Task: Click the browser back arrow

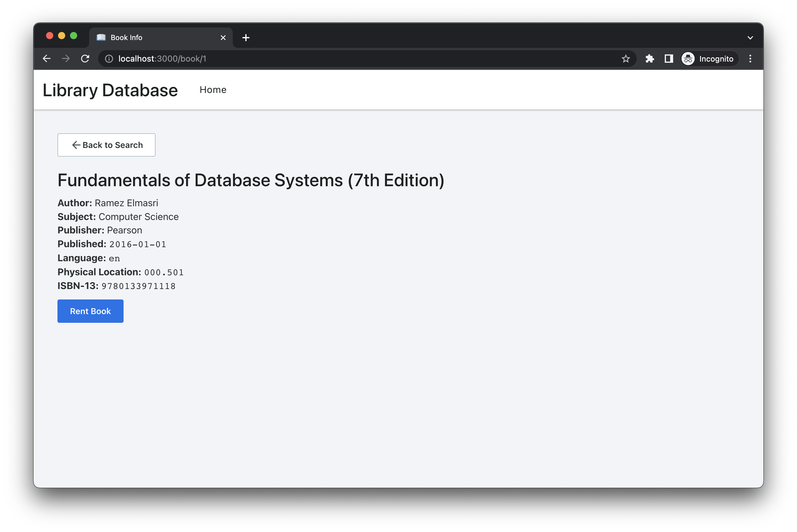Action: click(47, 59)
